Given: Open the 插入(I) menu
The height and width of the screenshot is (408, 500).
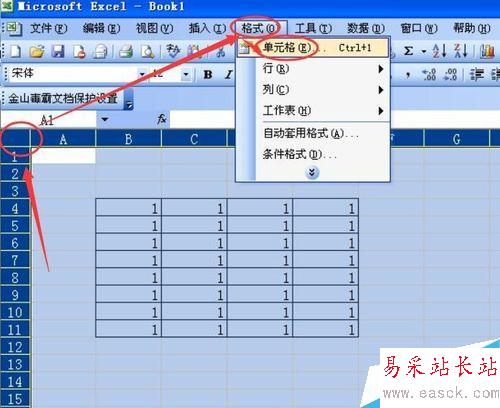Looking at the screenshot, I should pyautogui.click(x=207, y=29).
